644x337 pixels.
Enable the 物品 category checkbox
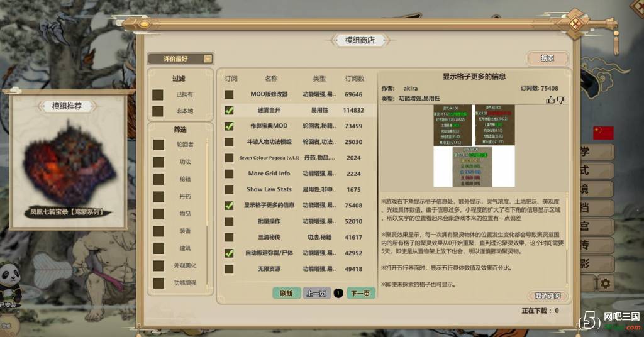pyautogui.click(x=158, y=214)
